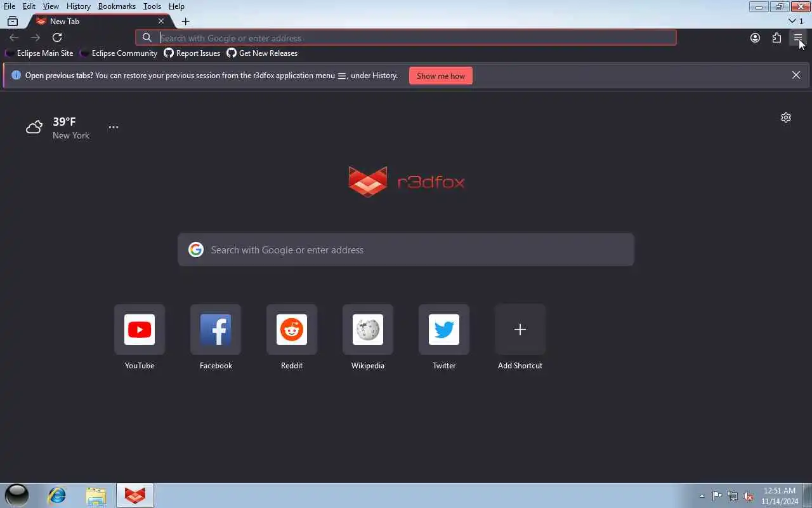Close the New Tab tab
Image resolution: width=812 pixels, height=508 pixels.
point(161,22)
